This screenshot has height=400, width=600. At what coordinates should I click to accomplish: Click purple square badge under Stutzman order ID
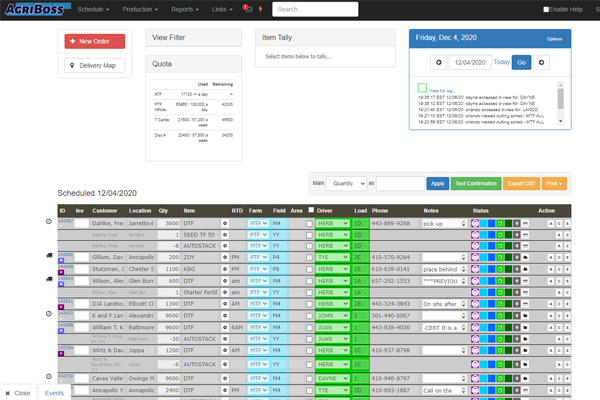pyautogui.click(x=61, y=273)
